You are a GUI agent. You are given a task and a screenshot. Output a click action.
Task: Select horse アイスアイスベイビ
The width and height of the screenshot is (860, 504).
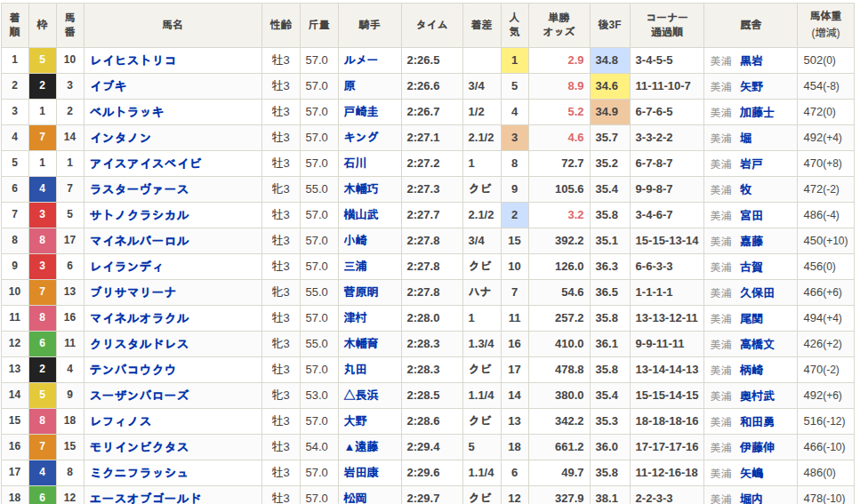coord(145,164)
